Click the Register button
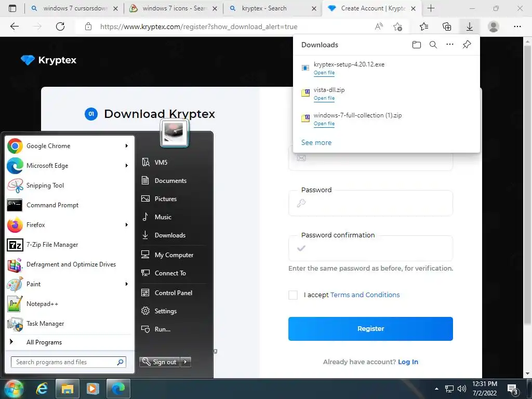 370,329
